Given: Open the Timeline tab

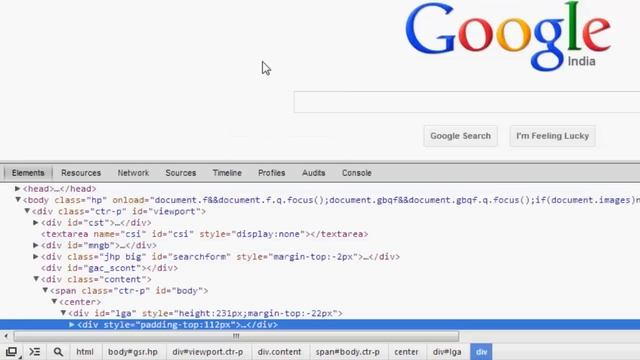Looking at the screenshot, I should coord(227,173).
